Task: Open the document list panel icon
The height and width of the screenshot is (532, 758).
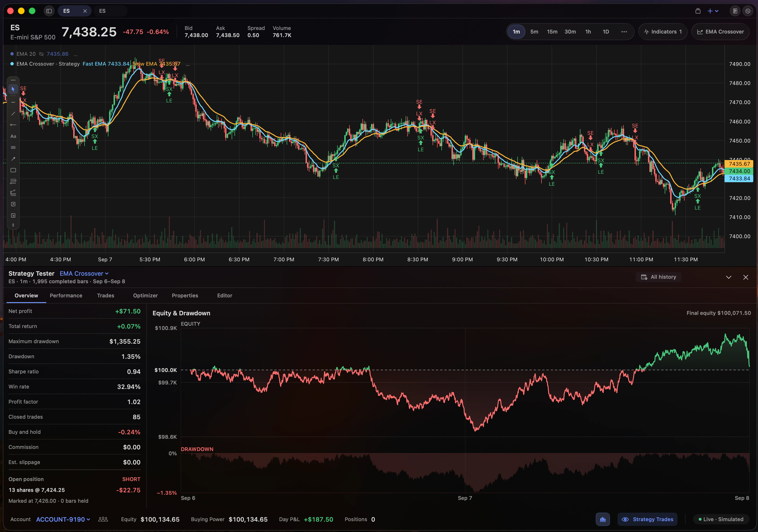Action: [x=735, y=11]
